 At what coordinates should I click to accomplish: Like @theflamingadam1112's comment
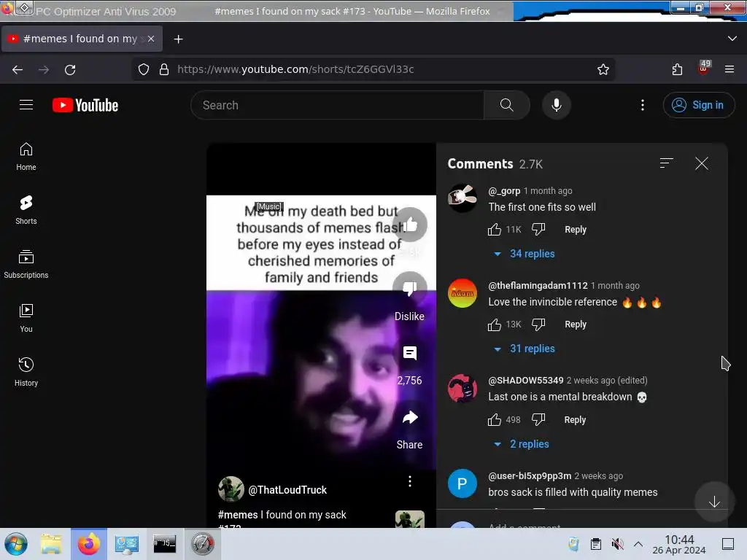[x=495, y=324]
